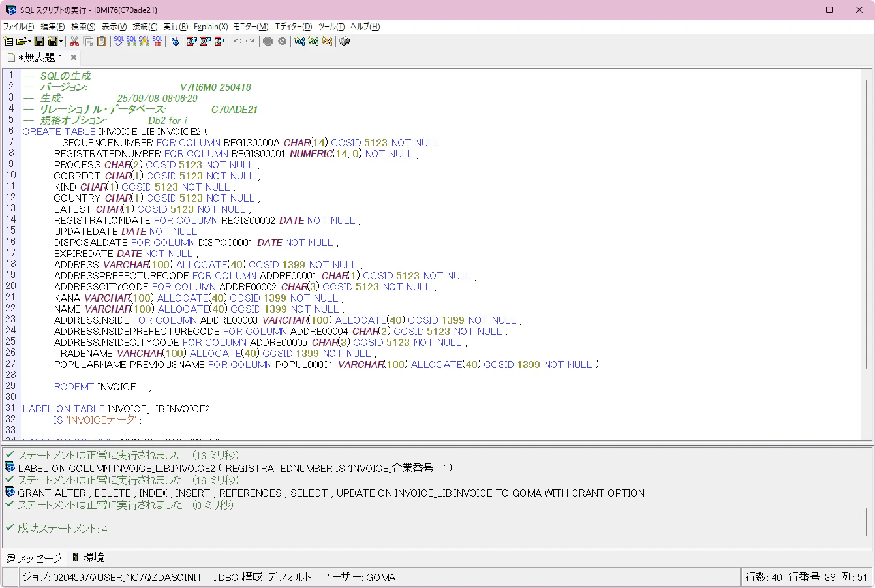Open an existing script with folder icon
Screen dimensions: 875x588
click(x=22, y=41)
